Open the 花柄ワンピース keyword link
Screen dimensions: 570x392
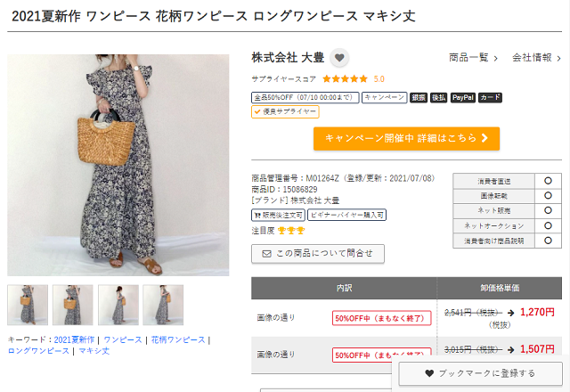[x=178, y=339]
